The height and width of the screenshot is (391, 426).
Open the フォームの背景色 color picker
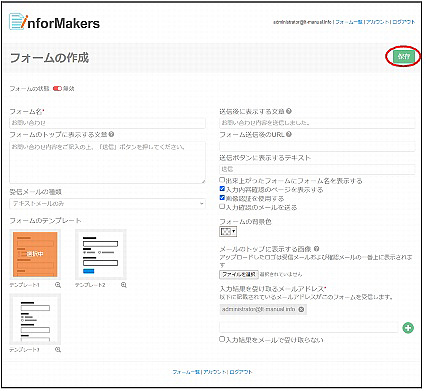coord(228,231)
